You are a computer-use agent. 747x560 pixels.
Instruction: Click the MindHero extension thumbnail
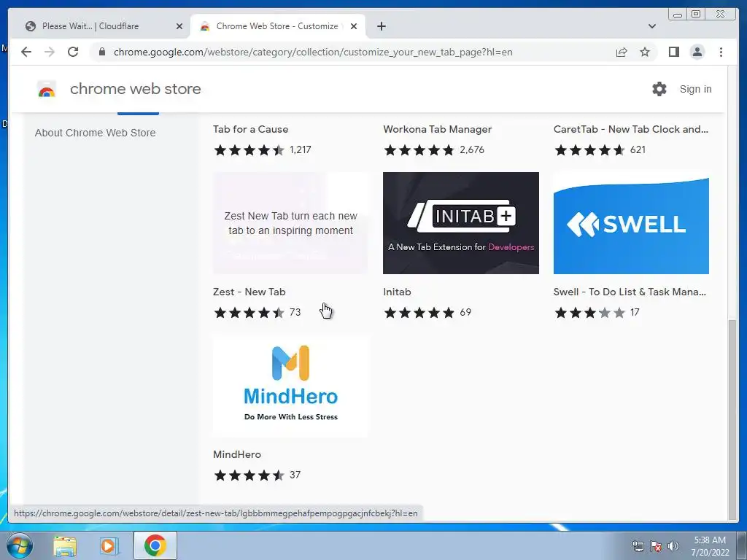point(290,386)
